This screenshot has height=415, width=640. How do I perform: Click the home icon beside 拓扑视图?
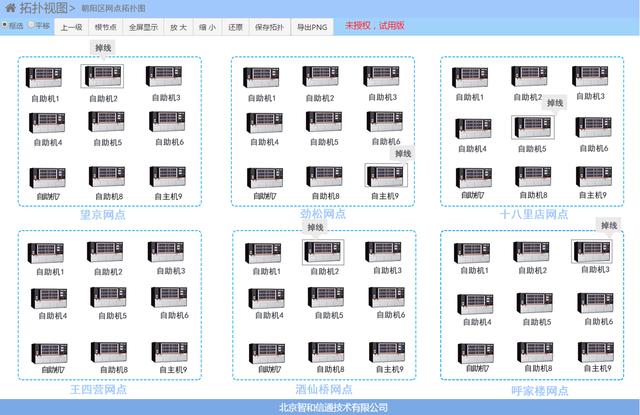coord(11,8)
